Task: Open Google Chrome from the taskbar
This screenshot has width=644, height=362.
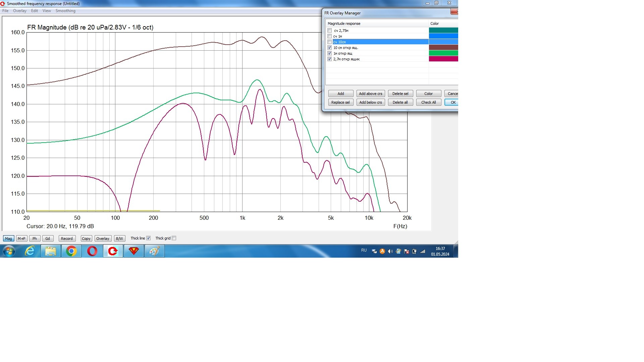Action: (71, 251)
